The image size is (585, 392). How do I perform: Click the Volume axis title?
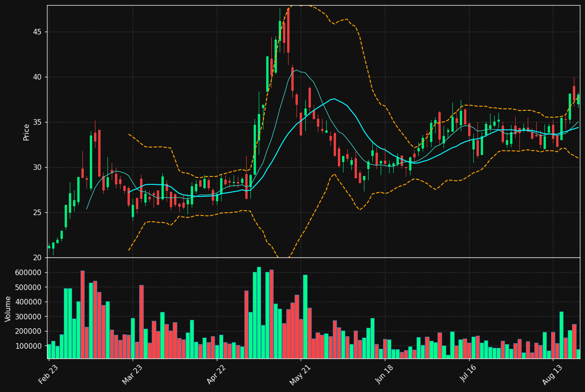tap(8, 309)
